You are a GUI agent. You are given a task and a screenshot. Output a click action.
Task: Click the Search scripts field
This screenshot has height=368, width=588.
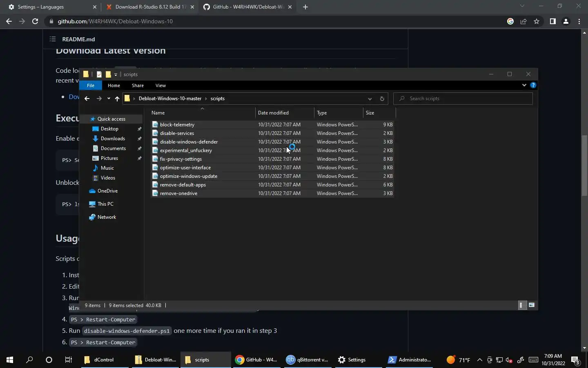click(x=463, y=99)
